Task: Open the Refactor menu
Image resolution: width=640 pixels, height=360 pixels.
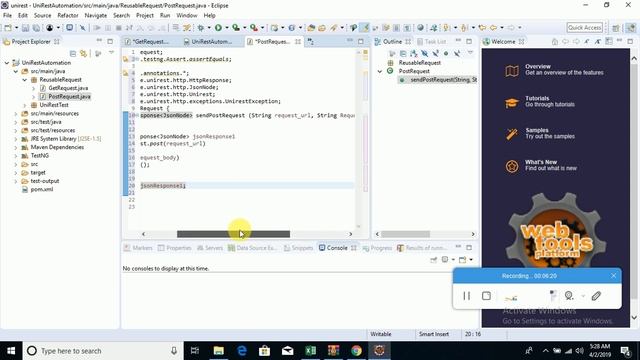Action: pos(68,16)
